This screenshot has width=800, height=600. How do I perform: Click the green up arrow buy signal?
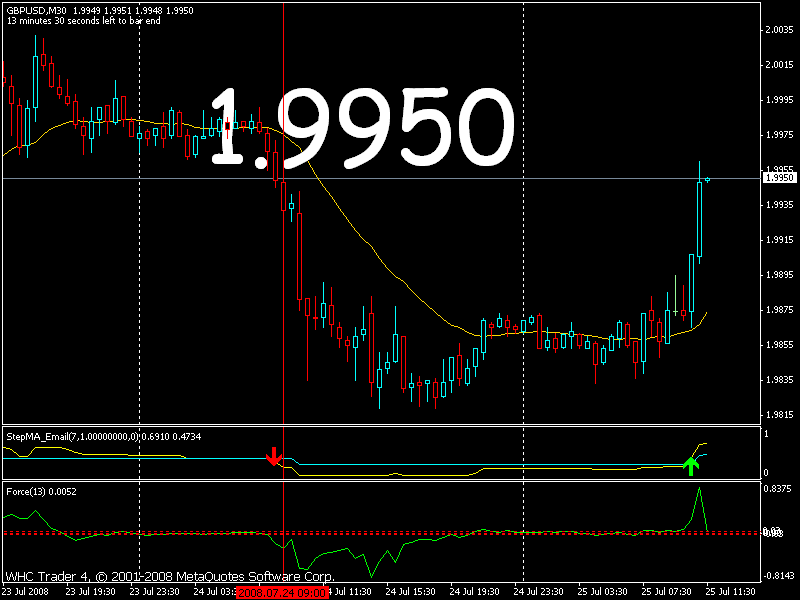pyautogui.click(x=691, y=466)
